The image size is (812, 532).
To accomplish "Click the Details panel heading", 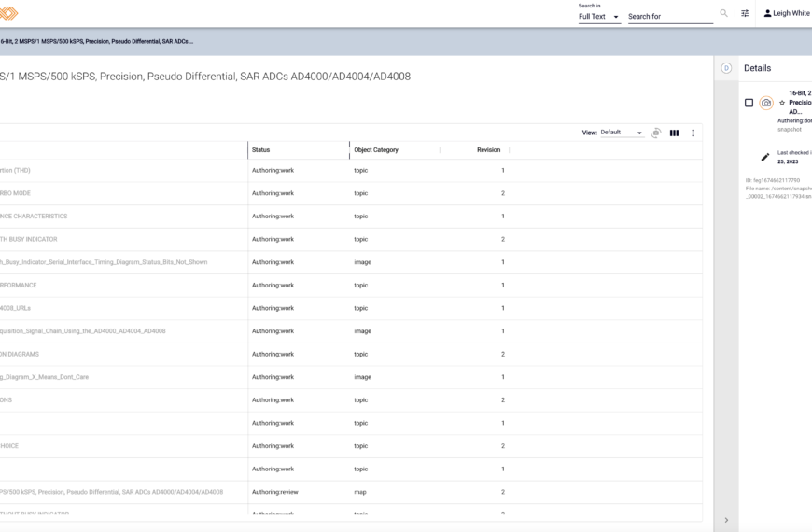I will point(757,68).
